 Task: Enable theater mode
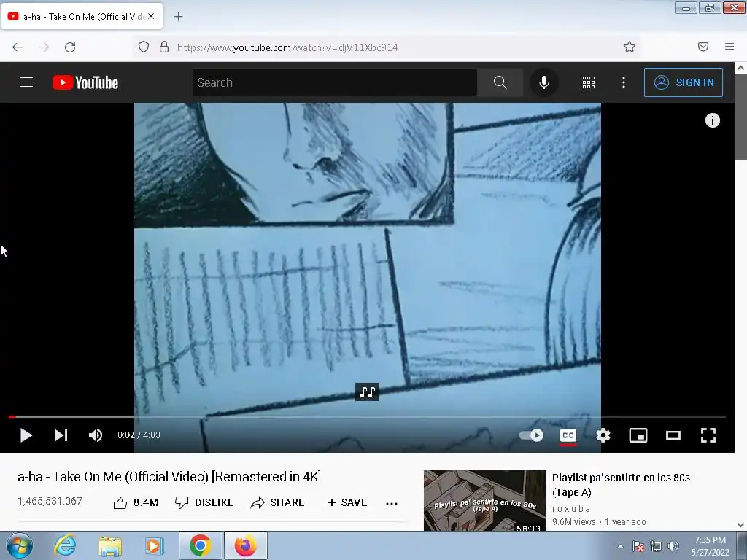click(x=673, y=435)
